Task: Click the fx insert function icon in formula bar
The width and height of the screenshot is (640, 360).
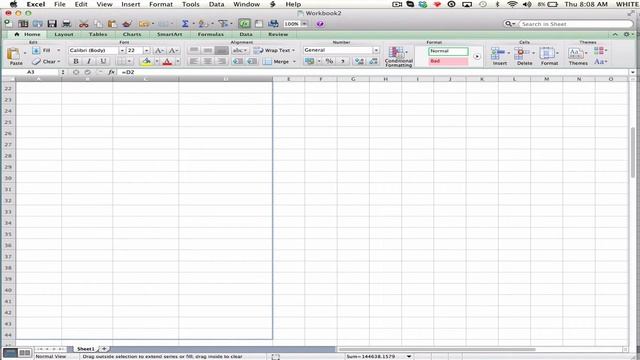Action: [111, 72]
